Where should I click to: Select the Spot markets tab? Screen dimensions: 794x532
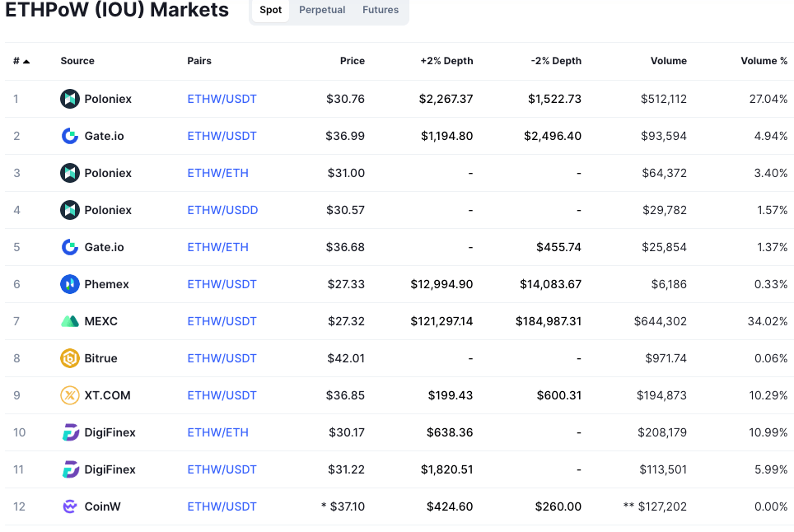pos(270,10)
